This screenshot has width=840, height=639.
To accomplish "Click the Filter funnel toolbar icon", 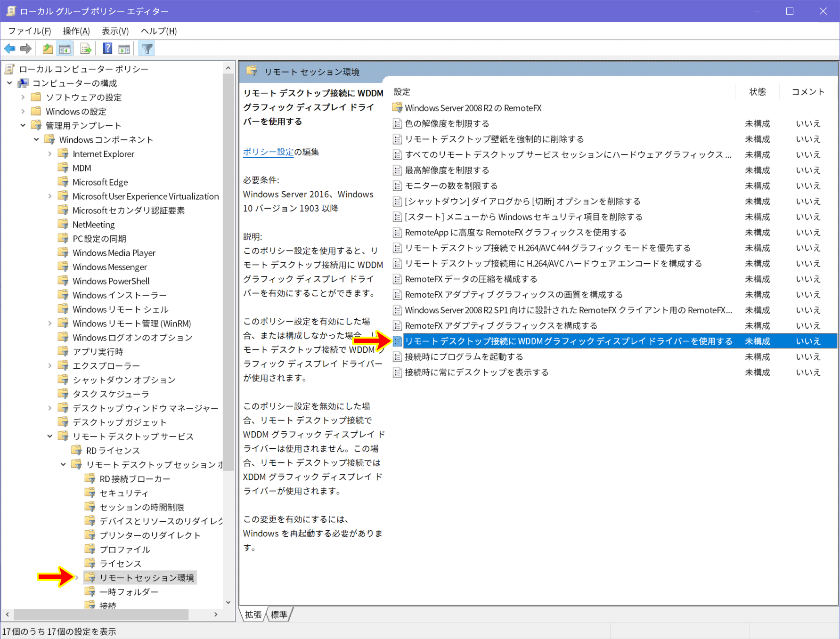I will 147,49.
